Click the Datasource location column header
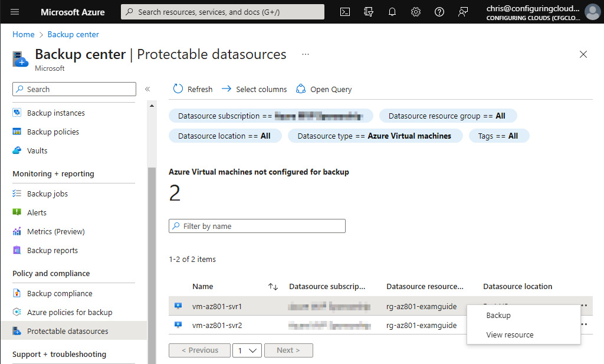The height and width of the screenshot is (364, 604). click(x=517, y=286)
